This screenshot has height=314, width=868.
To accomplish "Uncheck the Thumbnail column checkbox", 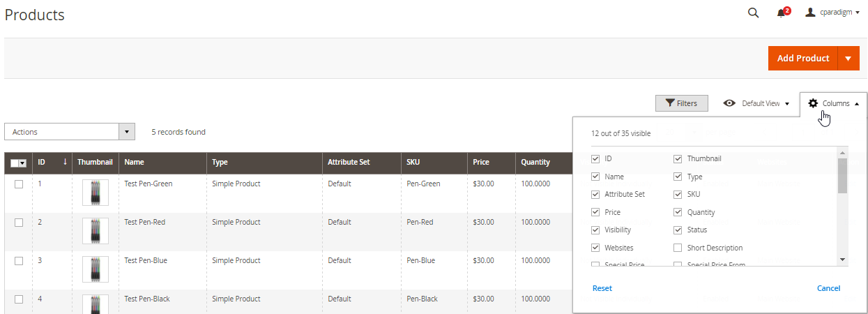I will (x=678, y=159).
